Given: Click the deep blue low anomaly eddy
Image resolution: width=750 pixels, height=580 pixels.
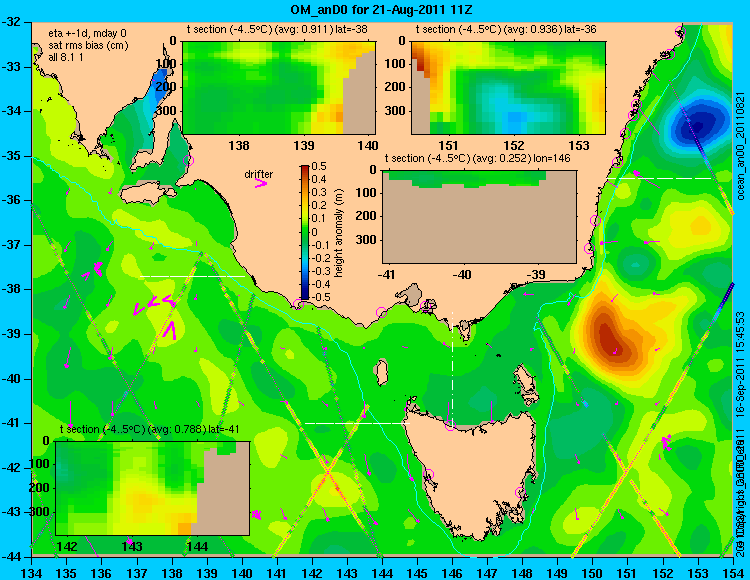Looking at the screenshot, I should [x=698, y=125].
